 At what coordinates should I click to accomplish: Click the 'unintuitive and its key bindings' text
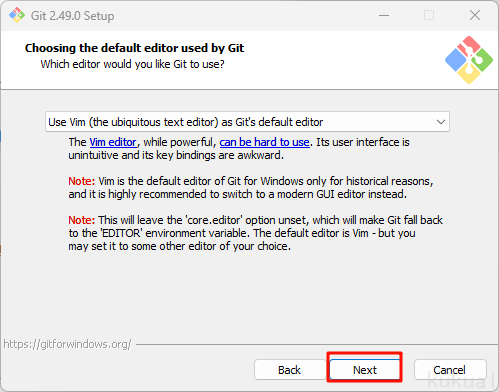[176, 155]
